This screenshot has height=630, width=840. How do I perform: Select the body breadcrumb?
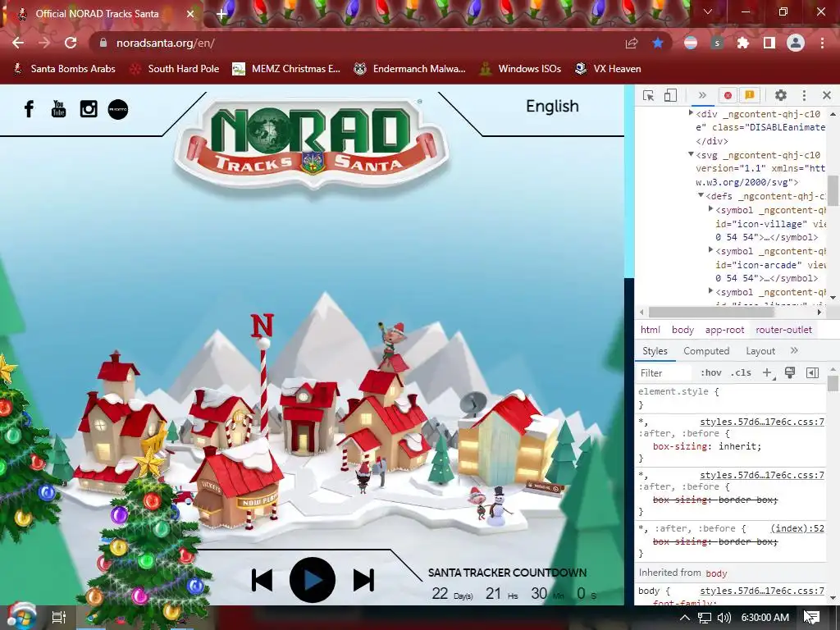[x=682, y=330]
